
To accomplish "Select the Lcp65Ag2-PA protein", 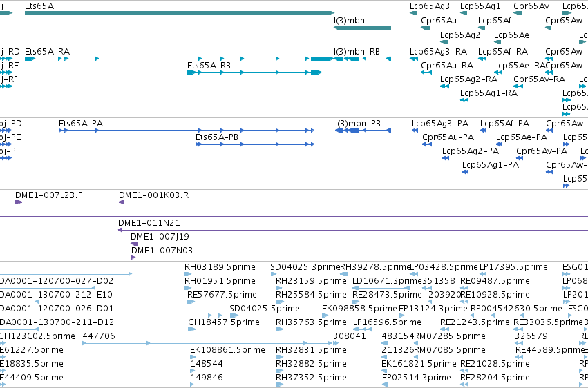I will click(x=446, y=158).
